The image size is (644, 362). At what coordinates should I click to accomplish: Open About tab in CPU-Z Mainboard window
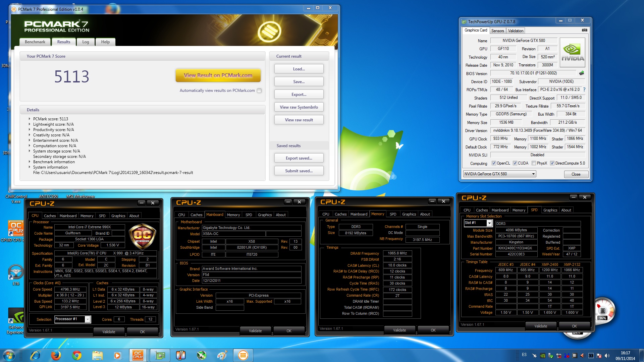tap(281, 215)
